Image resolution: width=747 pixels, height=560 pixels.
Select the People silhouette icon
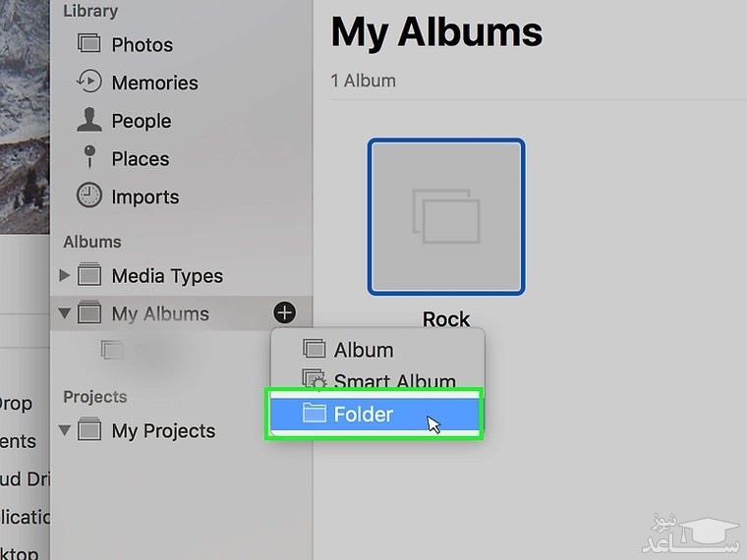coord(89,121)
